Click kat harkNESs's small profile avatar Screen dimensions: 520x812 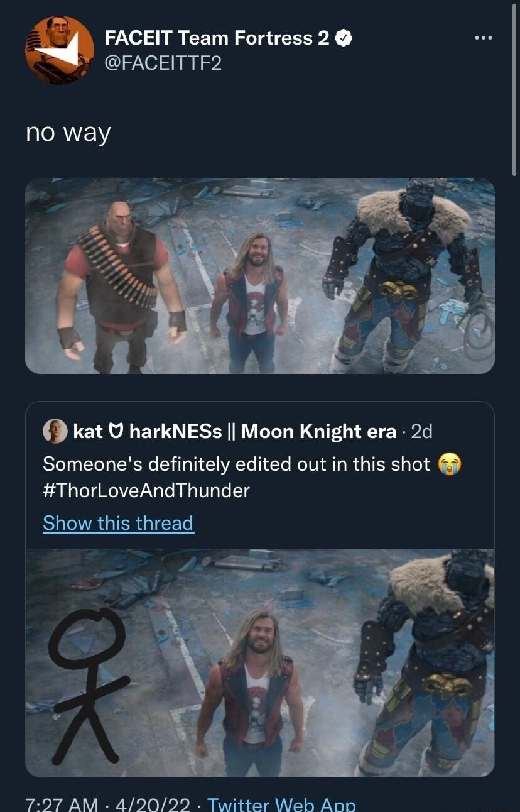(55, 431)
